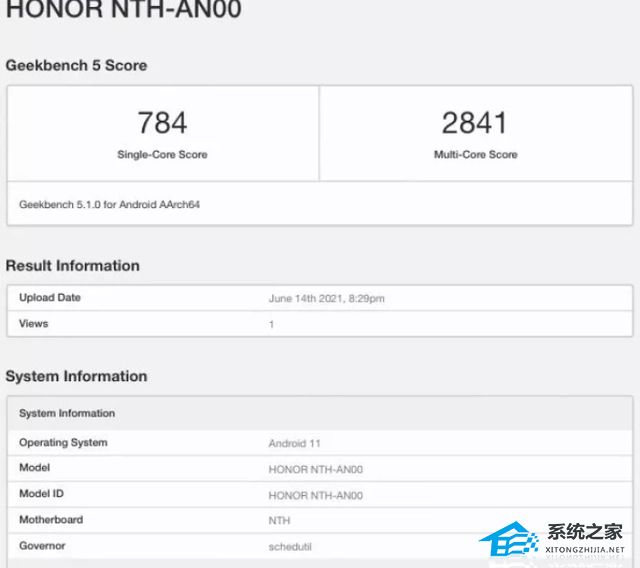Click the Motherboard label

(51, 520)
